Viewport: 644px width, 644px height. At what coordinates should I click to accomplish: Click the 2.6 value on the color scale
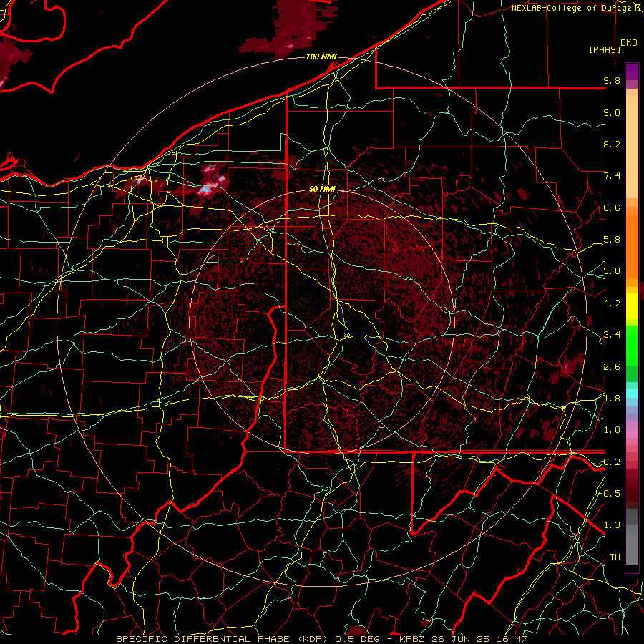(x=612, y=367)
